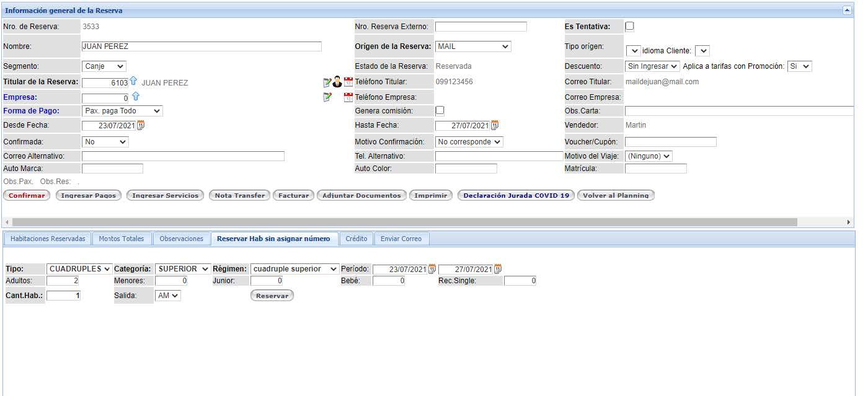868x396 pixels.
Task: Open the Tipo room type dropdown
Action: pyautogui.click(x=79, y=269)
